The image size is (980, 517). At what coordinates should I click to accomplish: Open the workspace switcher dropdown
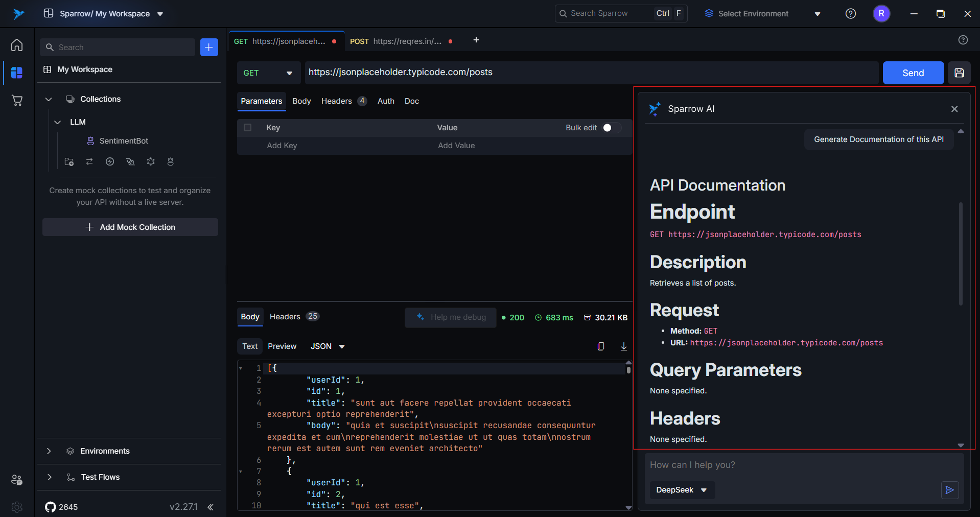click(x=104, y=14)
